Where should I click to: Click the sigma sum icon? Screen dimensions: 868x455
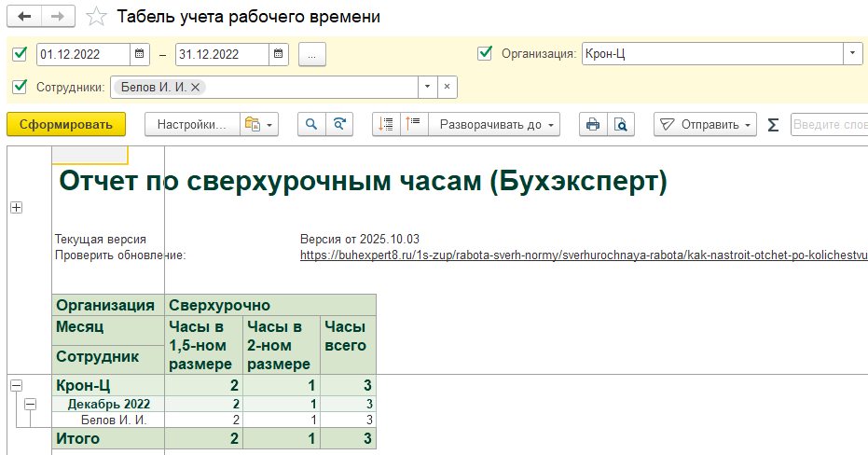coord(772,124)
